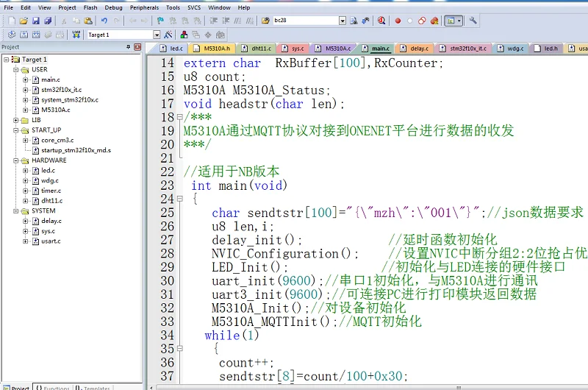Click the Indent selected lines icon

tap(213, 21)
